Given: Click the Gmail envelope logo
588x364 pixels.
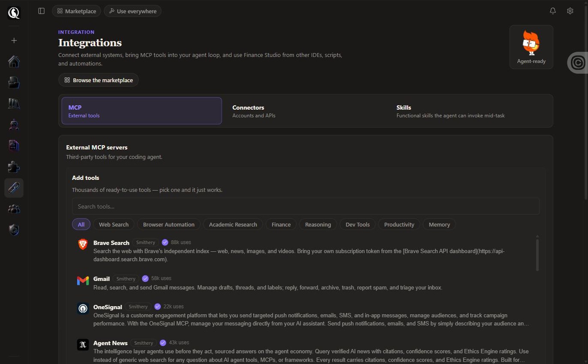Looking at the screenshot, I should tap(83, 280).
